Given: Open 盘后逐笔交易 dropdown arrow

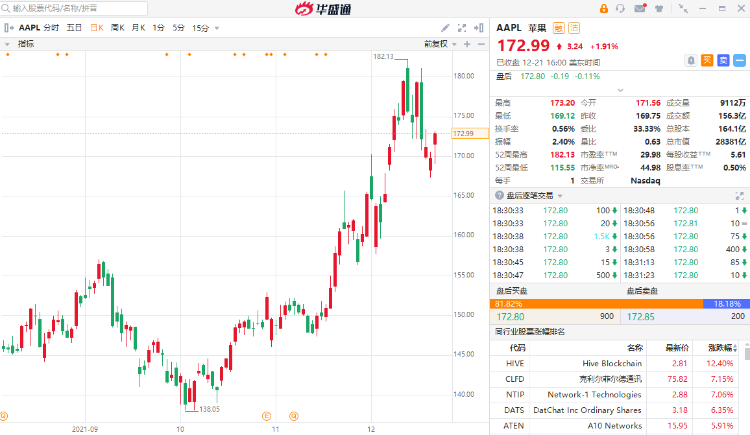Looking at the screenshot, I should [x=560, y=196].
